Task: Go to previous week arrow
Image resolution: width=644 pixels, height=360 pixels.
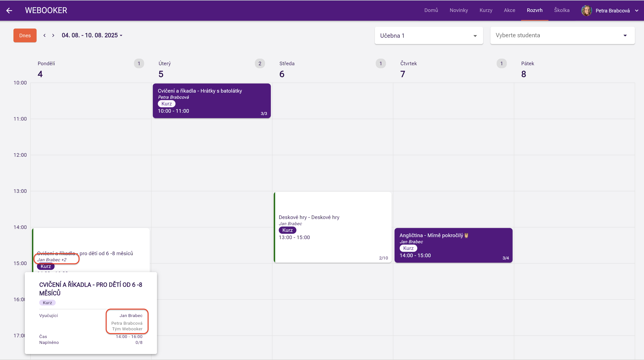Action: click(45, 35)
